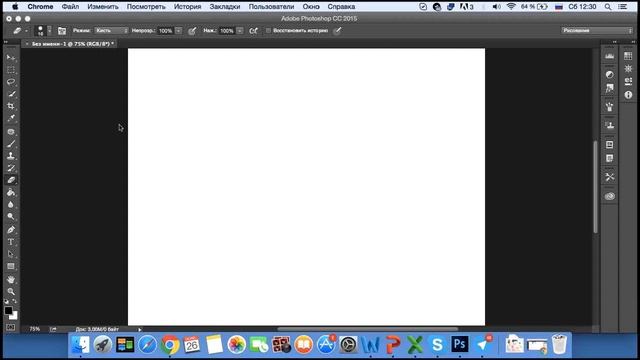Select the untitled document tab

[x=70, y=44]
